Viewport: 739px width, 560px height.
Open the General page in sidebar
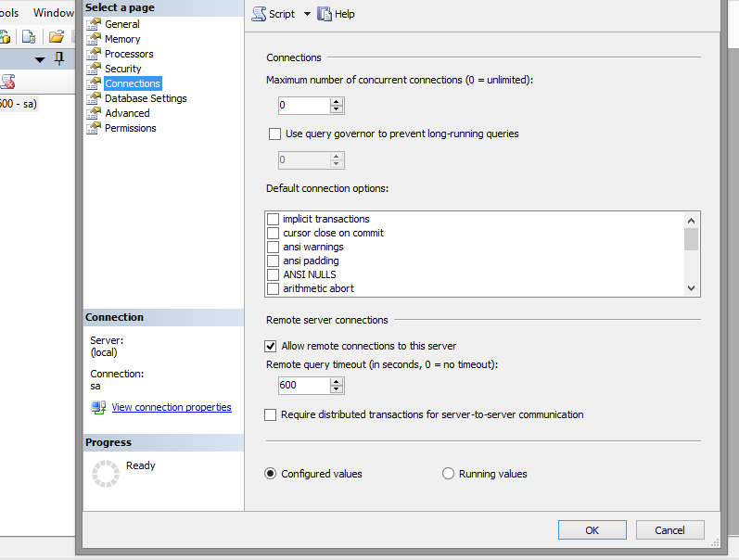coord(121,24)
